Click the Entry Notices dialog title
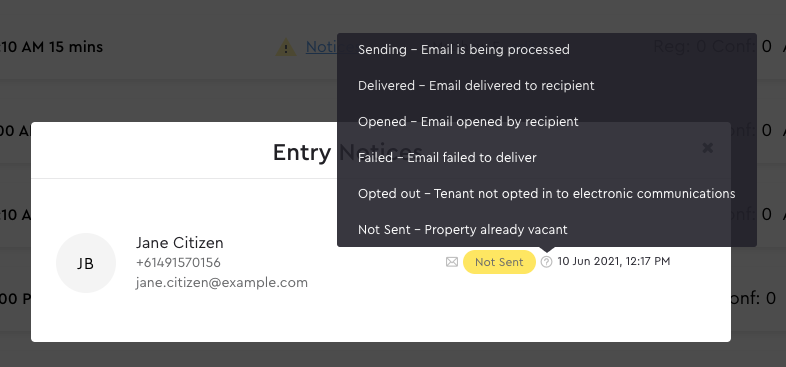The height and width of the screenshot is (367, 786). point(348,152)
